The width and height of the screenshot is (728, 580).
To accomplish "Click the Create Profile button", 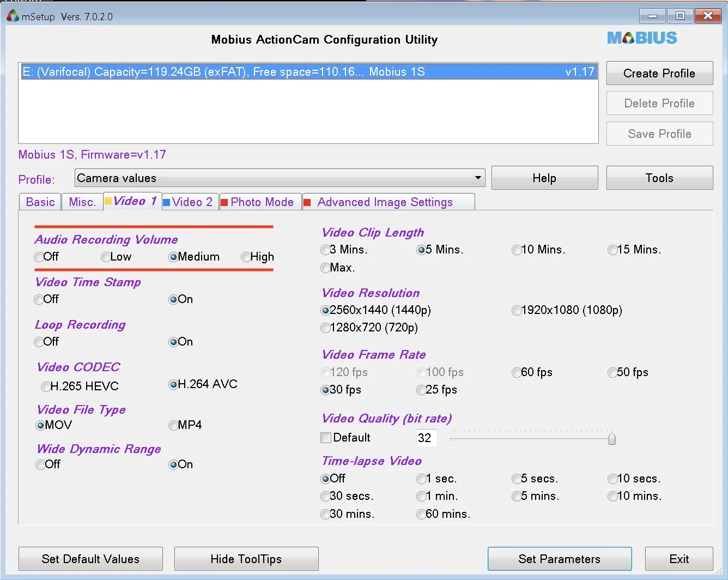I will click(x=659, y=74).
